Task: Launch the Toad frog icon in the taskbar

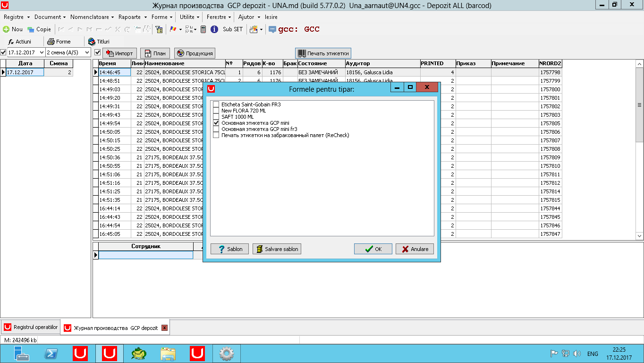Action: (x=138, y=354)
